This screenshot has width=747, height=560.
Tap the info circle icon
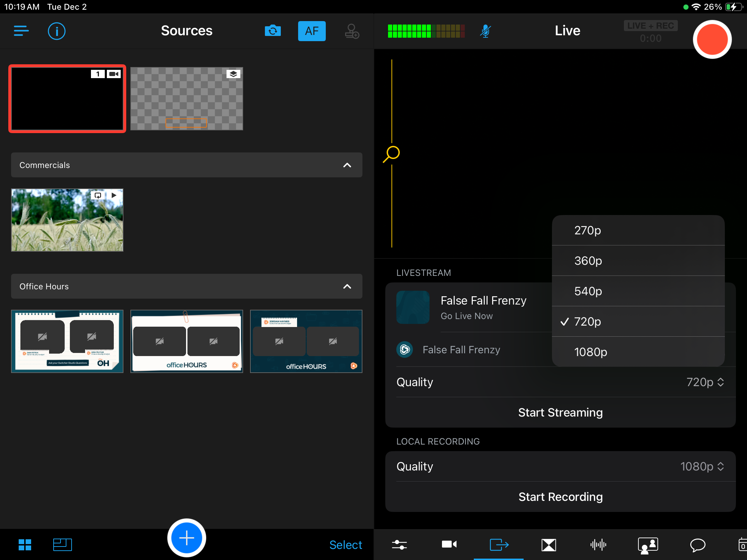(x=56, y=31)
